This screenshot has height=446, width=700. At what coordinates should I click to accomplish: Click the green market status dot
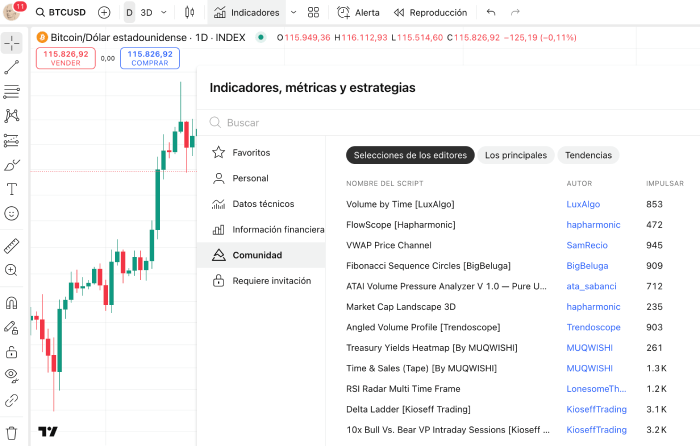pyautogui.click(x=261, y=38)
